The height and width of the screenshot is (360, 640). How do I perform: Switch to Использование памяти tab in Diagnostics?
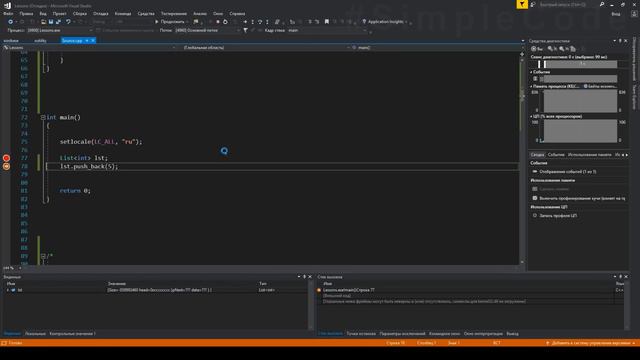point(590,155)
